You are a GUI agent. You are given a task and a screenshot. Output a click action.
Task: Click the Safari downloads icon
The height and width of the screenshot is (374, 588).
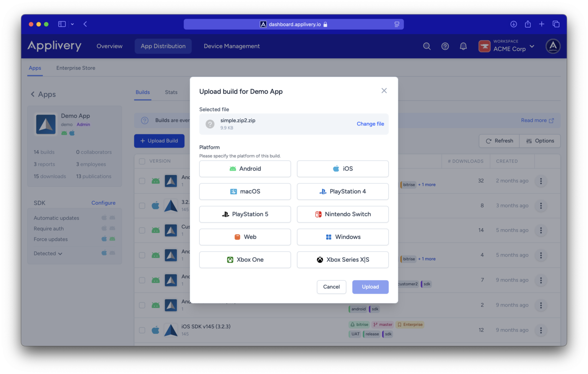tap(514, 24)
